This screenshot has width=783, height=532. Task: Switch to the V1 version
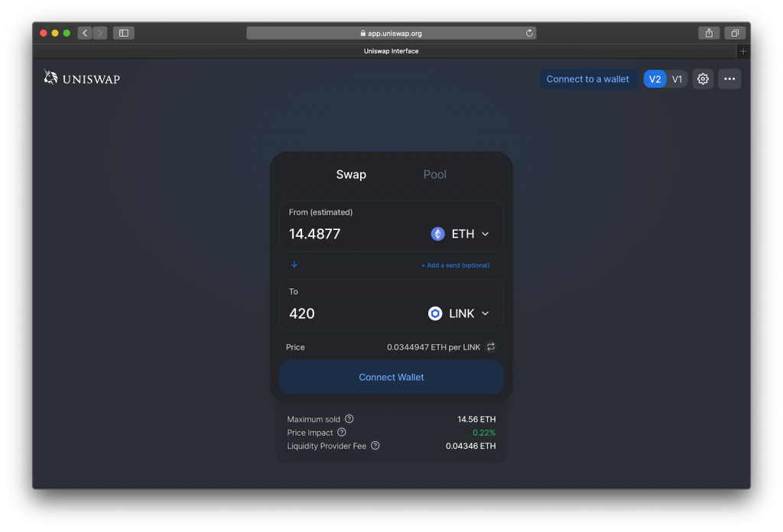click(677, 79)
